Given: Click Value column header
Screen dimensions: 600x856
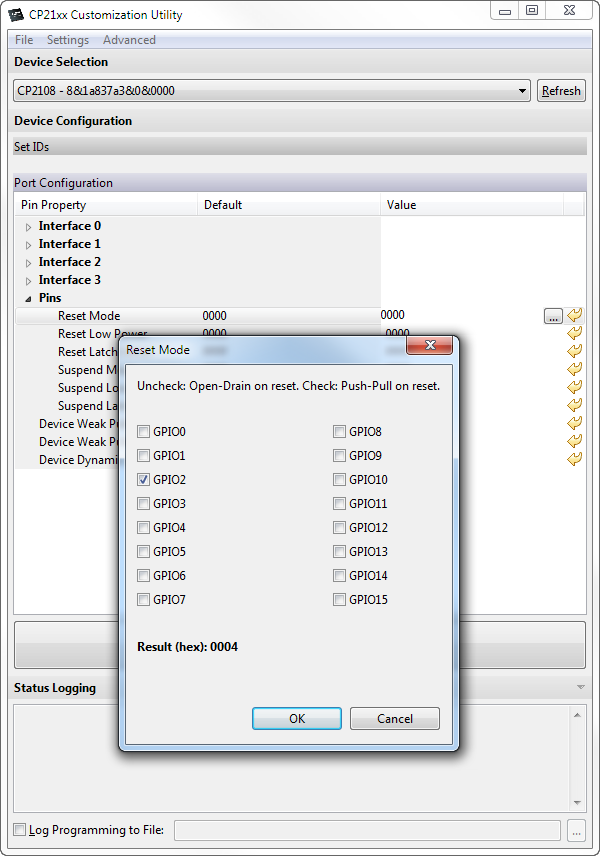Looking at the screenshot, I should [472, 205].
